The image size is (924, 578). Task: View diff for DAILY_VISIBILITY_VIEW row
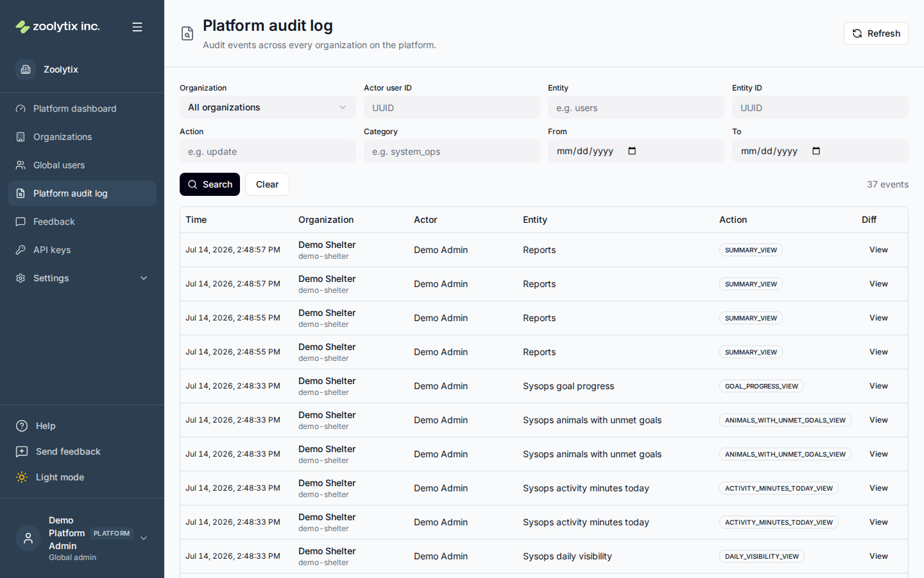878,556
